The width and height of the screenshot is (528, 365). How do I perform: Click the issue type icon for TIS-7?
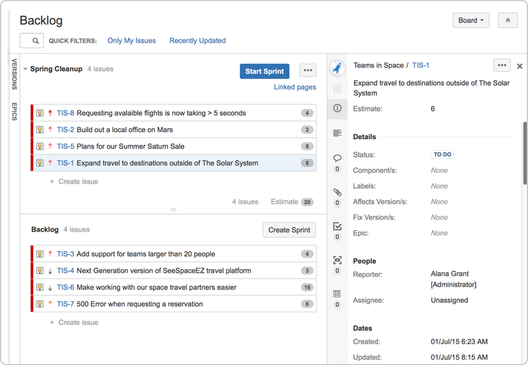(x=40, y=304)
